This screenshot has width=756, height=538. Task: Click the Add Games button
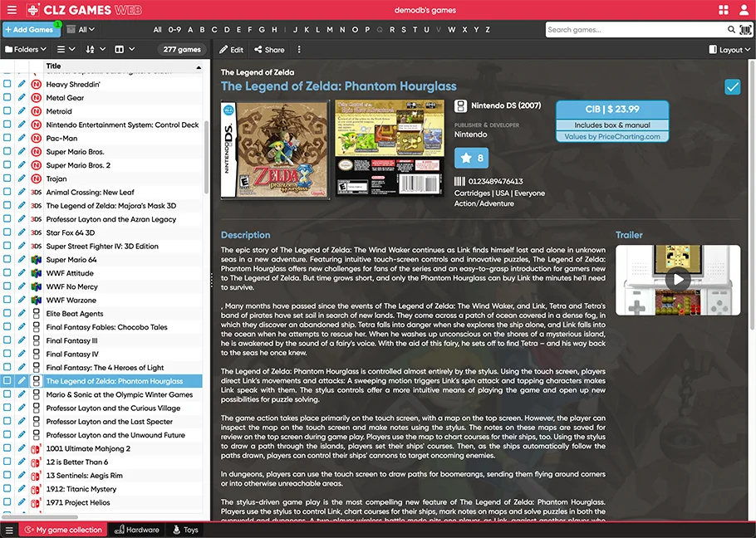pyautogui.click(x=32, y=29)
